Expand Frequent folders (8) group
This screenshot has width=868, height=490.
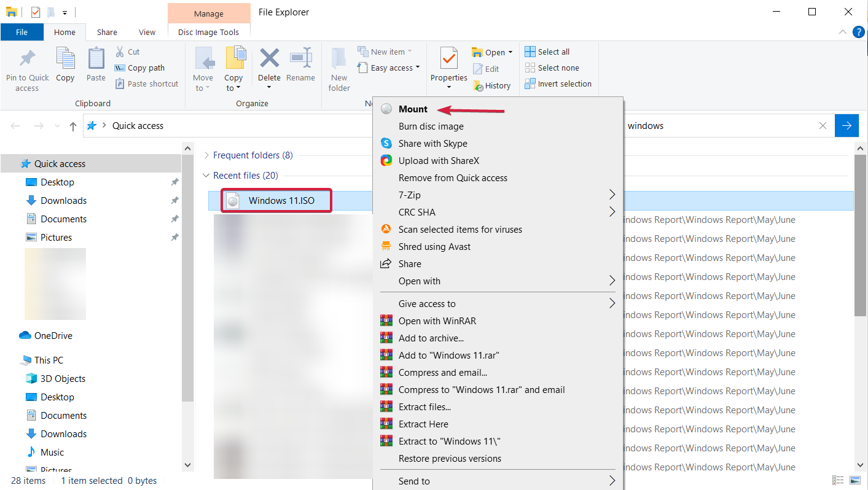click(x=206, y=155)
